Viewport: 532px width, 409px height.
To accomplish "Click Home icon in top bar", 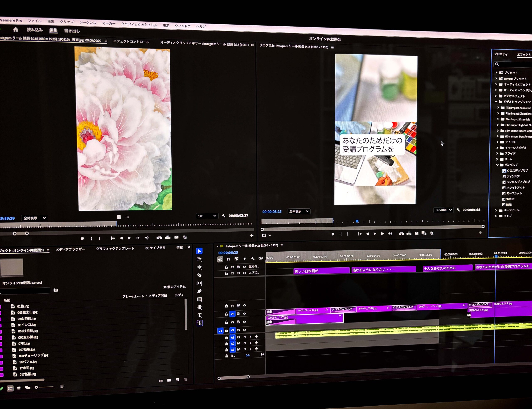I will coord(16,30).
